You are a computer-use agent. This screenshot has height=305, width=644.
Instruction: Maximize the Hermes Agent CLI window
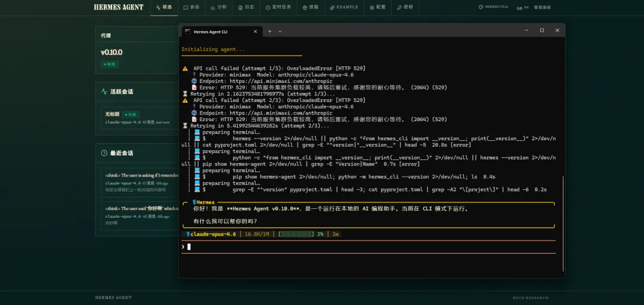[541, 30]
